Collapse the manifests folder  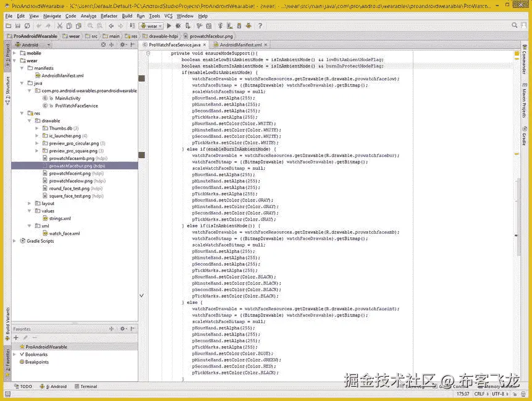(22, 68)
